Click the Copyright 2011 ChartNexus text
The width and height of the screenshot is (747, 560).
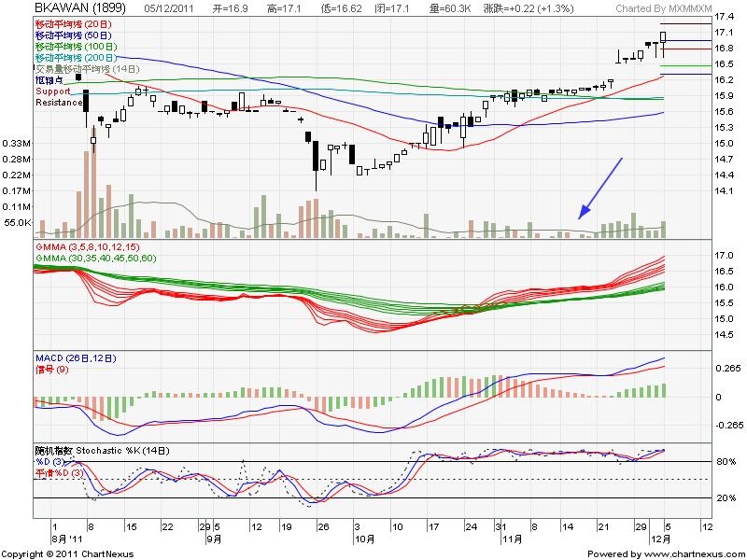point(67,553)
